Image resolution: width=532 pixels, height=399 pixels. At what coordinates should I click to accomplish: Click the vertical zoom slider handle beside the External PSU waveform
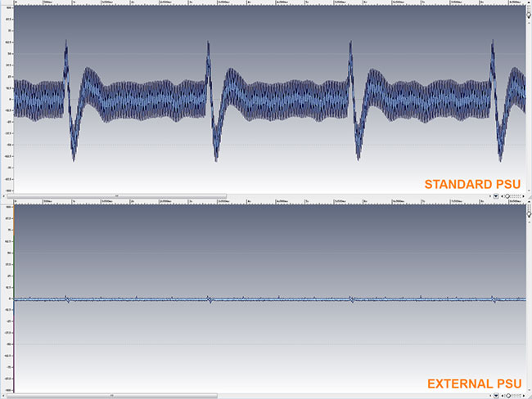tap(529, 213)
